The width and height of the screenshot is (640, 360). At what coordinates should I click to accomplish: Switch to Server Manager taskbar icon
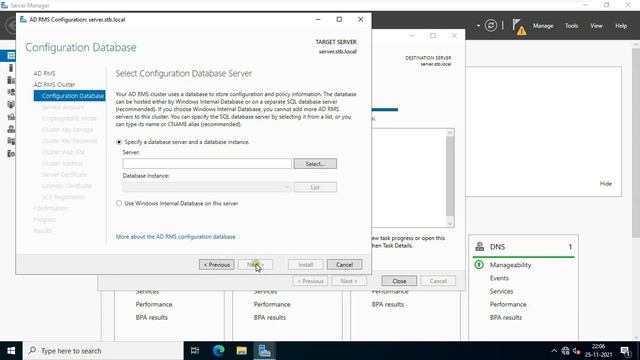click(264, 351)
